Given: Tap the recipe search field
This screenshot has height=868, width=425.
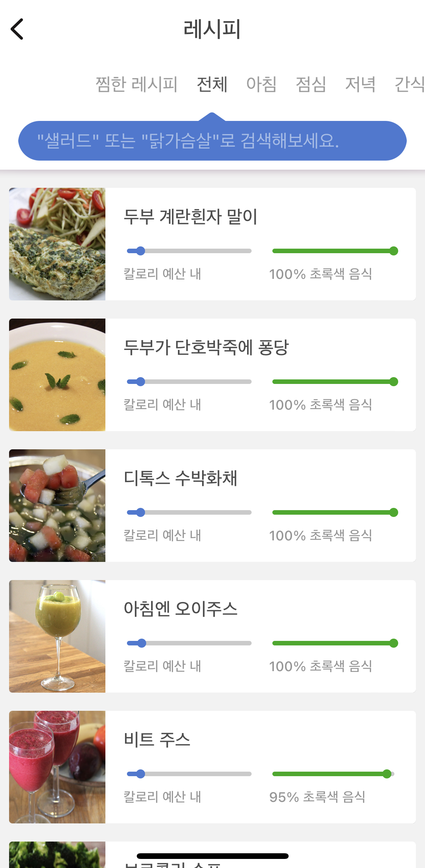Looking at the screenshot, I should click(212, 141).
